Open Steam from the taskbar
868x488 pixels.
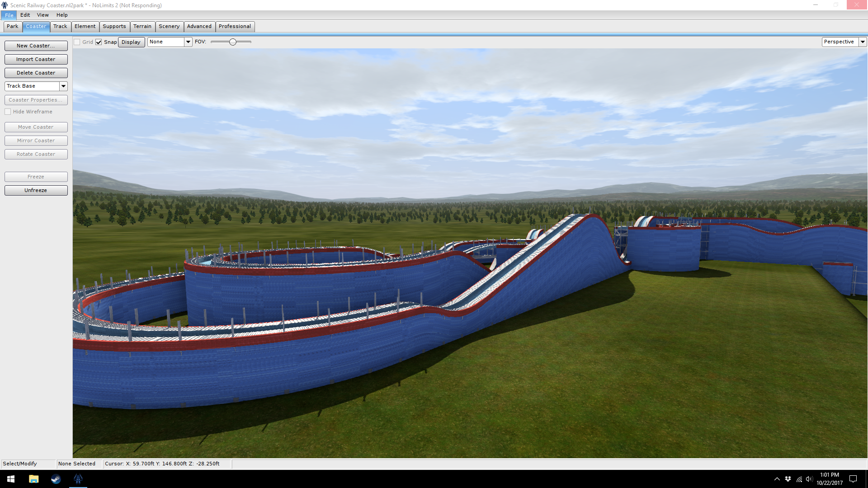tap(56, 479)
